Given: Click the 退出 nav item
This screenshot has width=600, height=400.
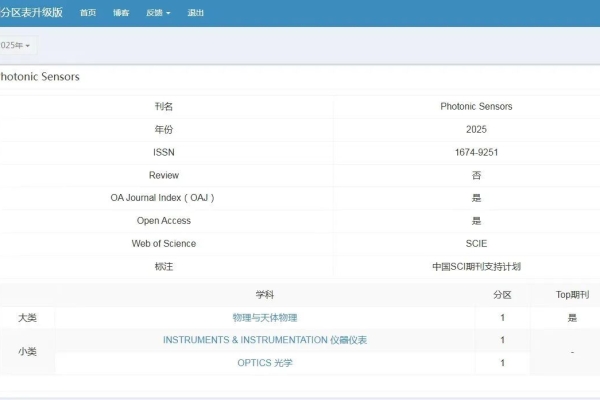Looking at the screenshot, I should click(196, 13).
